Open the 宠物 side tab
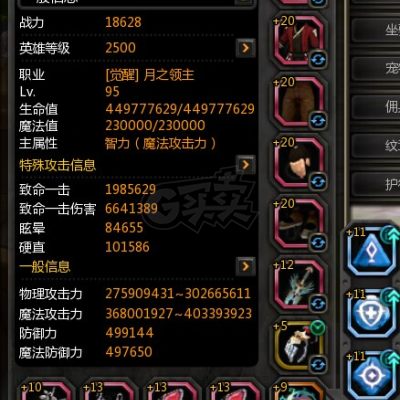Screen dimensions: 400x400 point(376,68)
